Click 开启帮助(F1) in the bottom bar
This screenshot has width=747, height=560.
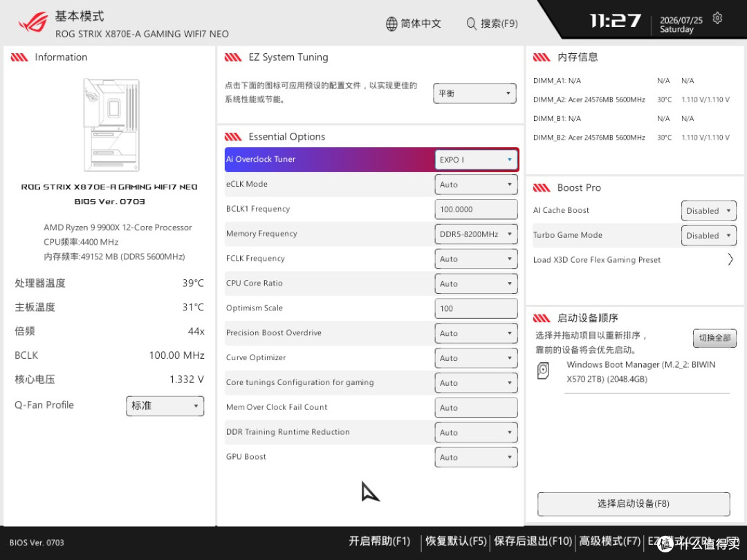click(x=380, y=541)
